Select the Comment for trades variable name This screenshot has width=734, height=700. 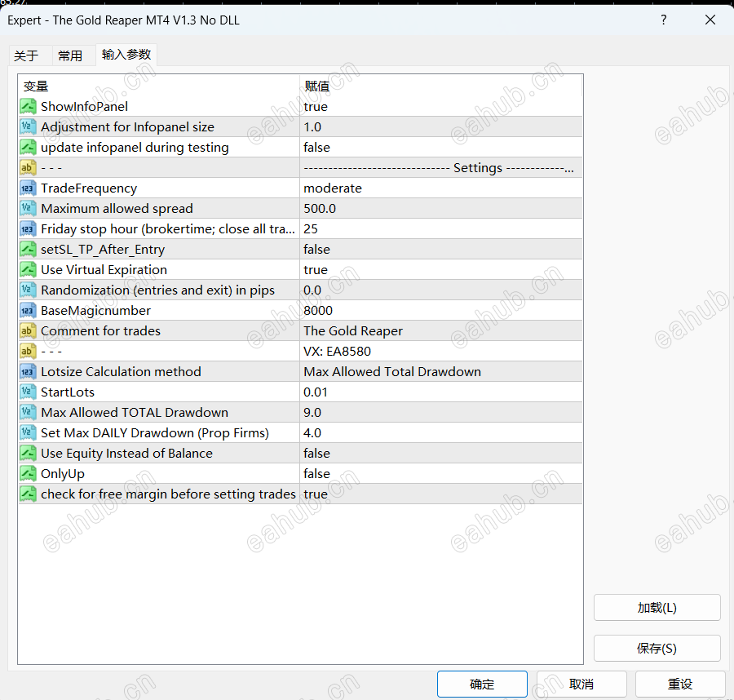pyautogui.click(x=100, y=331)
